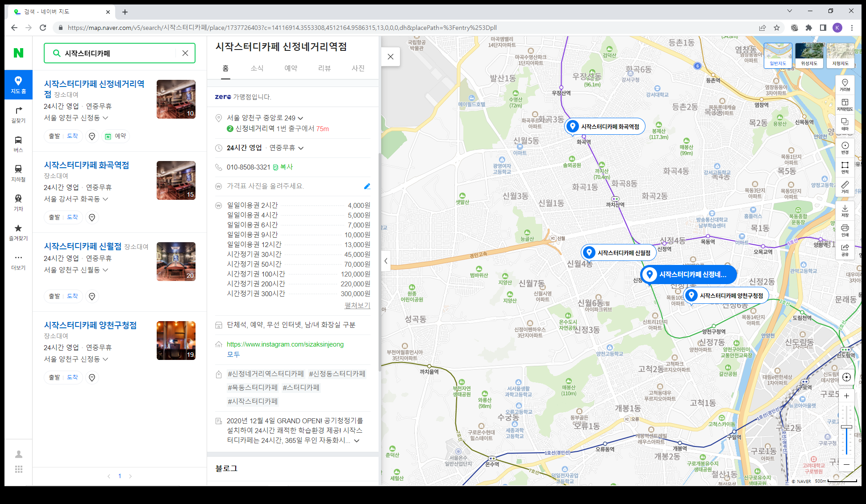Image resolution: width=866 pixels, height=504 pixels.
Task: Close the place detail panel
Action: [391, 57]
